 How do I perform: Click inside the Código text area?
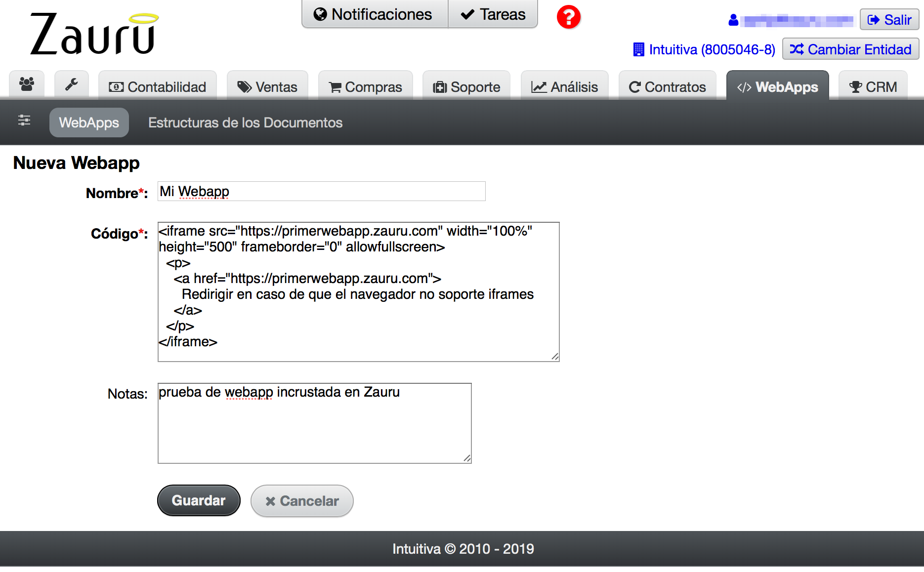click(x=359, y=292)
